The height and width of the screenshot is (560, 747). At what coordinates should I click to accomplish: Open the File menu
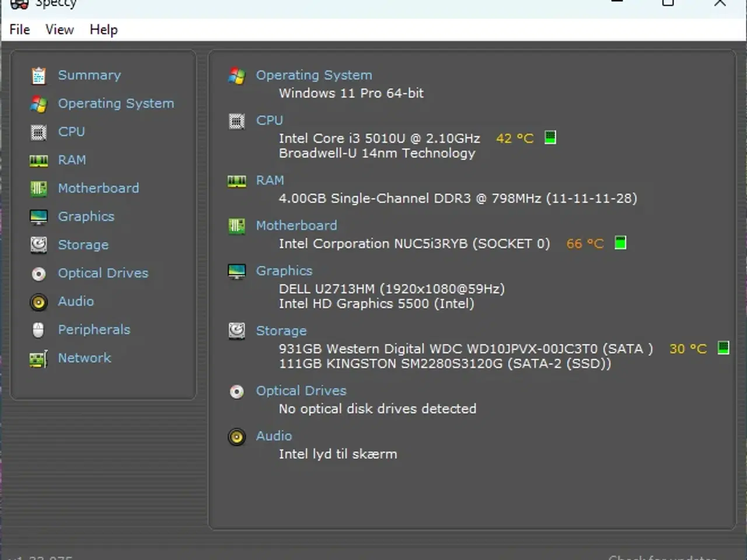(x=19, y=29)
